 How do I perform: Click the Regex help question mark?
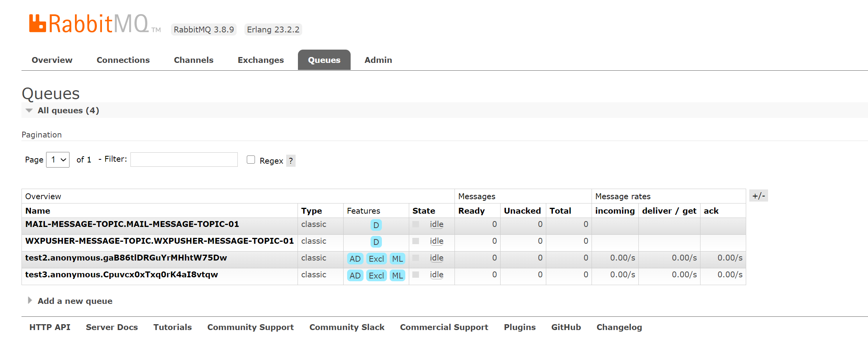coord(291,161)
